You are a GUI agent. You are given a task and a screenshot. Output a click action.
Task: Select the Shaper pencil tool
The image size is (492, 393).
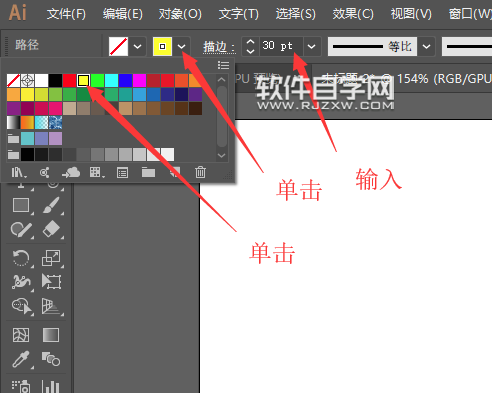pos(21,230)
